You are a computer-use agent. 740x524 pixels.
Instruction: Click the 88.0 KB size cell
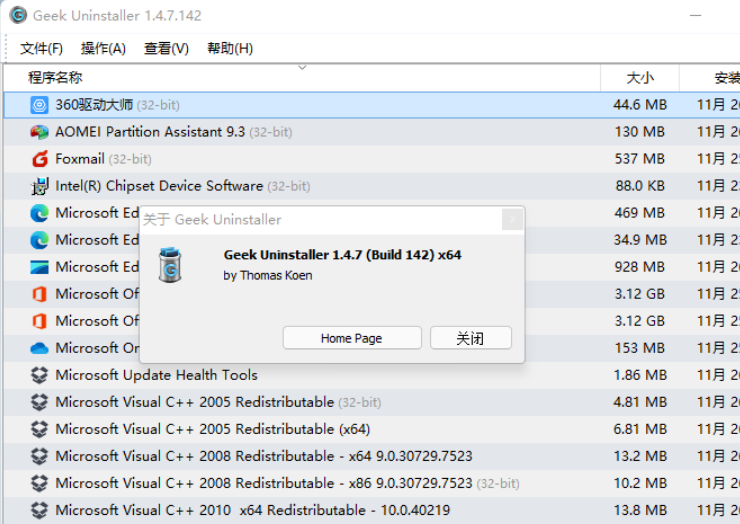(x=640, y=186)
